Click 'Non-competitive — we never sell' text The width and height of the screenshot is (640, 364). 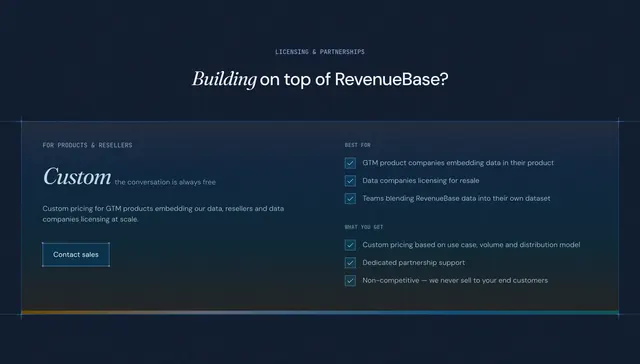tap(455, 280)
